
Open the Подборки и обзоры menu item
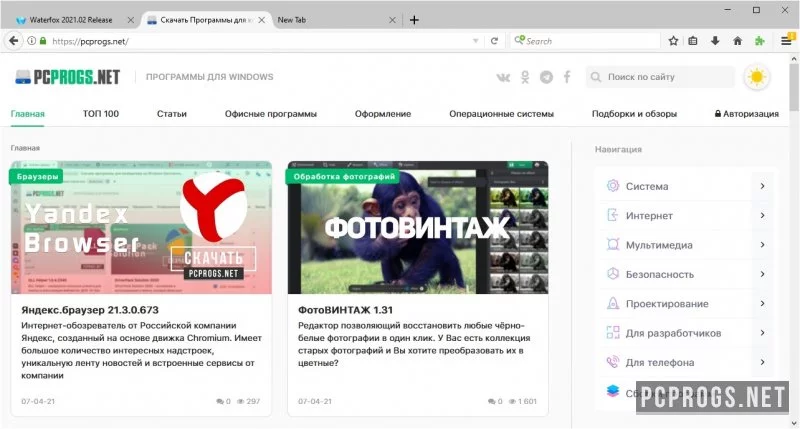(x=634, y=114)
